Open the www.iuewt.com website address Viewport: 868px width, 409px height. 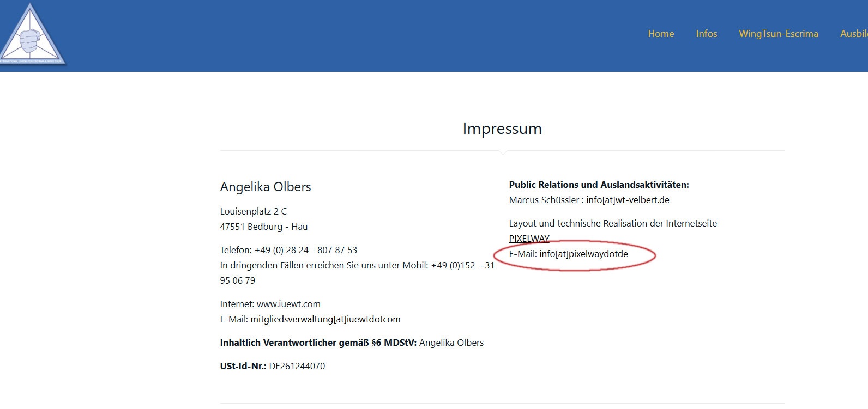coord(288,304)
